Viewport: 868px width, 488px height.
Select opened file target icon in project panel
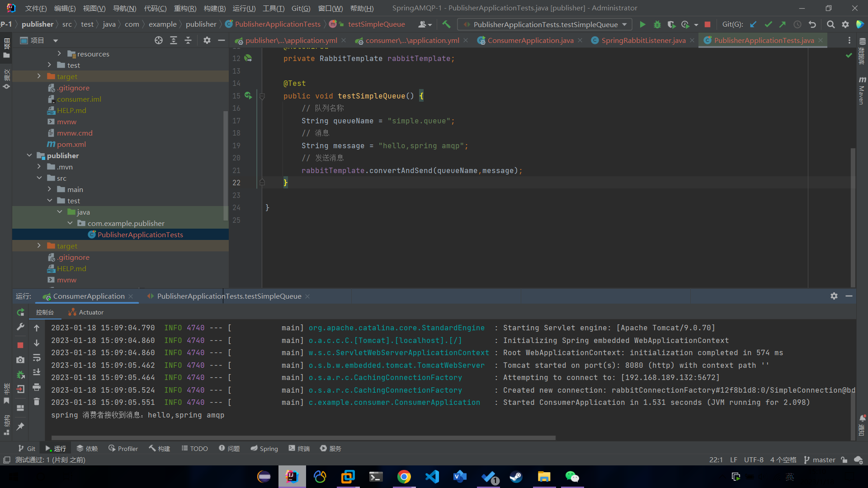pyautogui.click(x=159, y=41)
